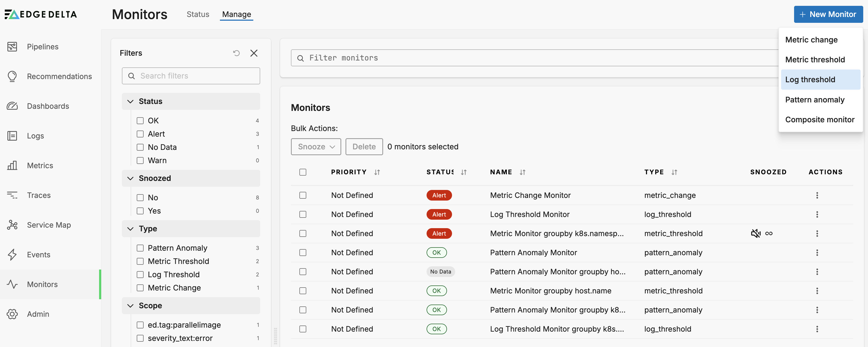Check ed.tag:parallelimage scope filter
Screen dimensions: 868x347
pyautogui.click(x=140, y=325)
